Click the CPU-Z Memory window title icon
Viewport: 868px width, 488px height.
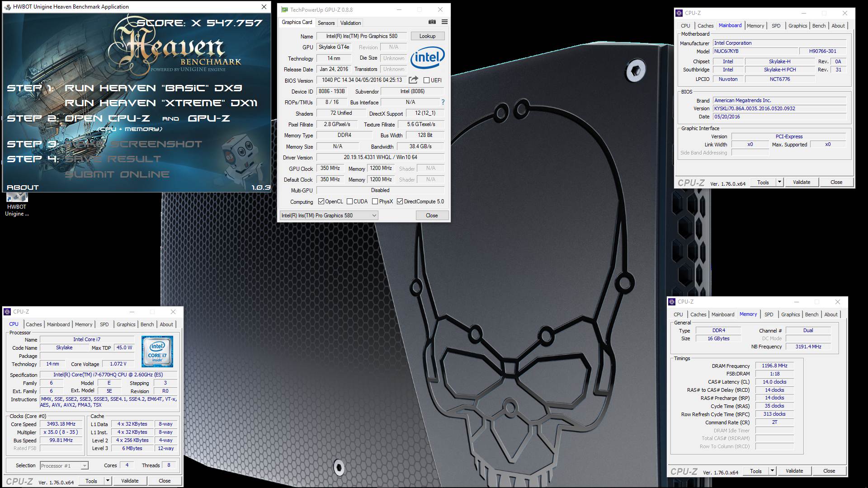coord(672,302)
